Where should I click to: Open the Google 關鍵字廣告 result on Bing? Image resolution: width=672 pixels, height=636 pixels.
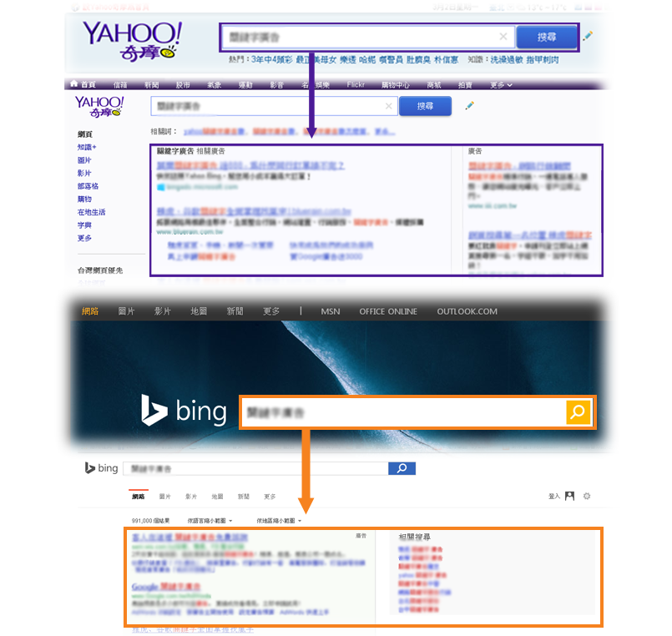pyautogui.click(x=166, y=586)
